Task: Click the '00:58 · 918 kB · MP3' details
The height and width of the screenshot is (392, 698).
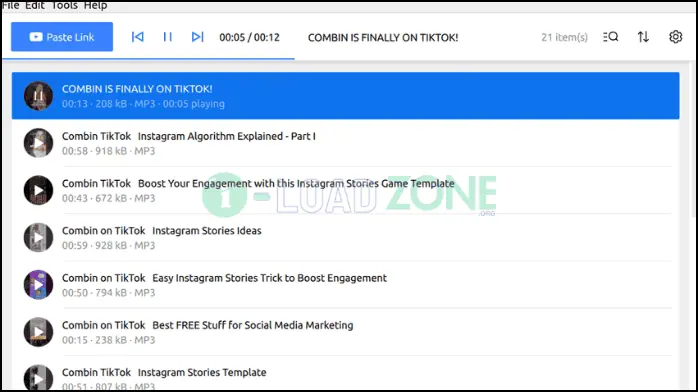Action: [109, 151]
